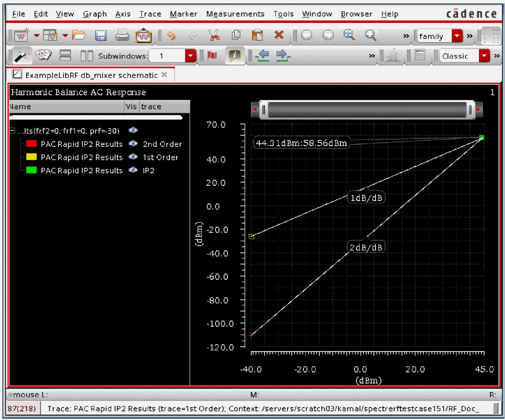This screenshot has height=420, width=505.
Task: Click the split horizontal subwindow layout icon
Action: [65, 56]
